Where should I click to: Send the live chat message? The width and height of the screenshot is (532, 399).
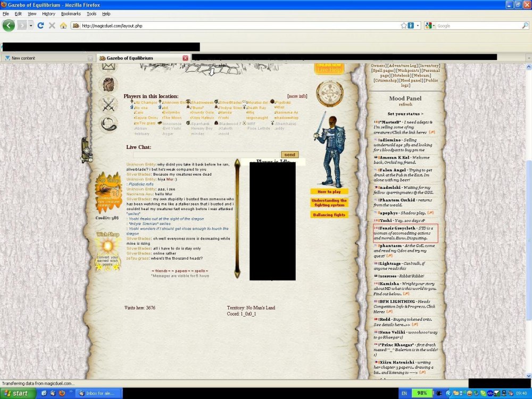point(289,155)
